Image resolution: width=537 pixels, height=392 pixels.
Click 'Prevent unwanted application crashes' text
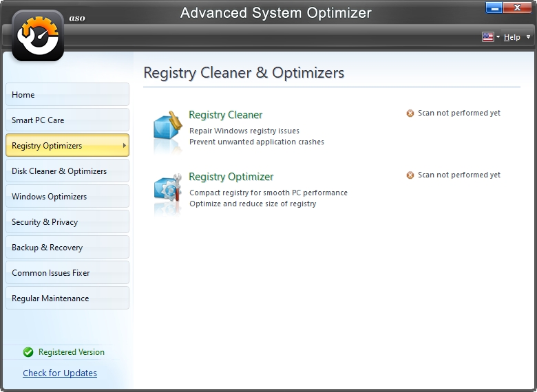257,142
